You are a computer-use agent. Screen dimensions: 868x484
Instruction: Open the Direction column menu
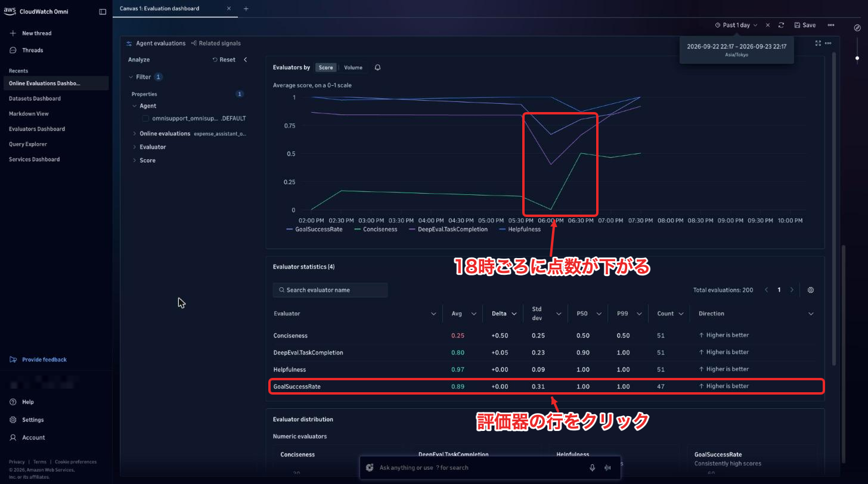[811, 314]
